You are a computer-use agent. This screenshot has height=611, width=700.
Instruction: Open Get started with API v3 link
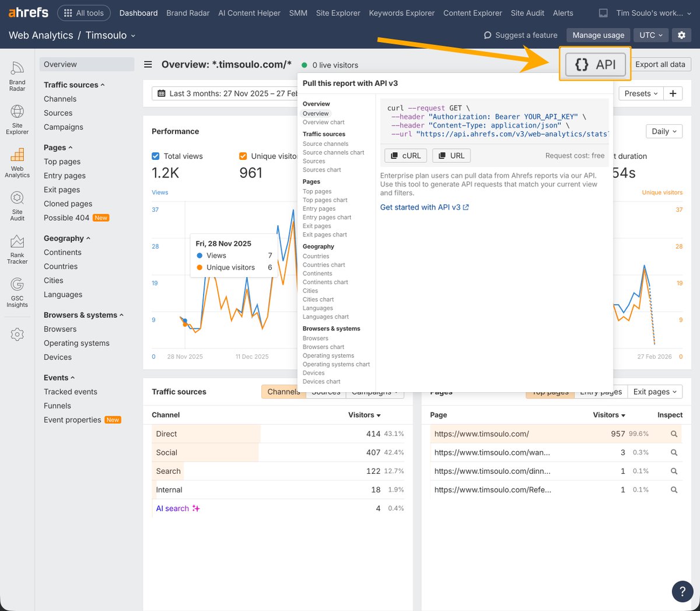point(424,207)
